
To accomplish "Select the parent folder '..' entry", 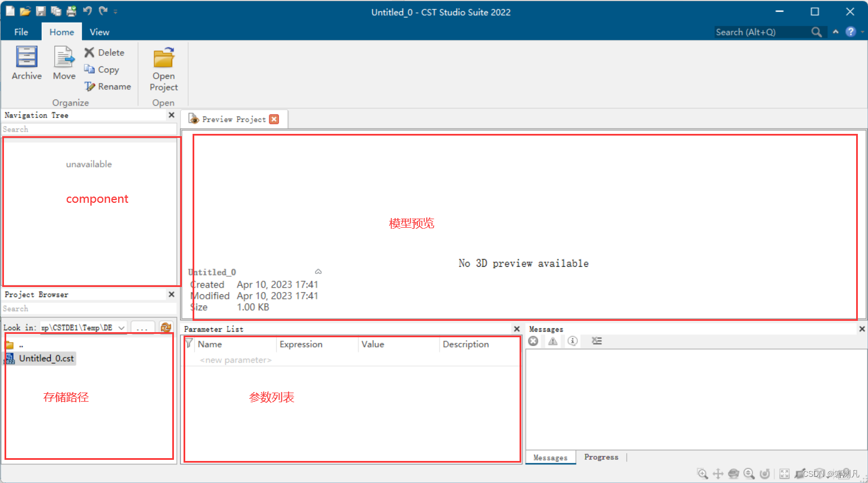I will tap(15, 345).
